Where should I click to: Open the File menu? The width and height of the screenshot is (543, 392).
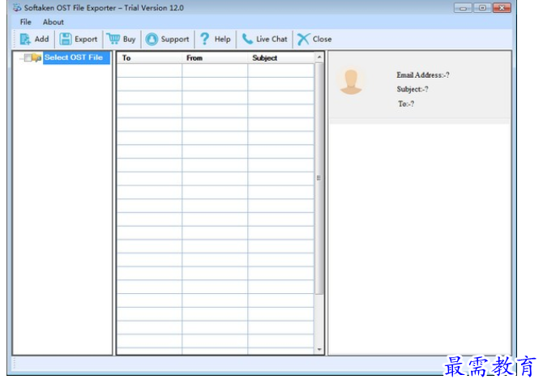[x=26, y=22]
